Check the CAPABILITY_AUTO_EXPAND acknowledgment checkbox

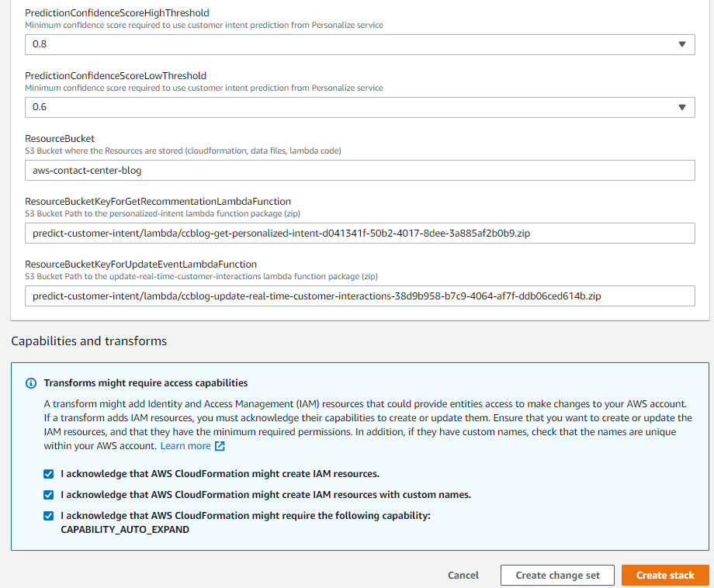pos(48,517)
